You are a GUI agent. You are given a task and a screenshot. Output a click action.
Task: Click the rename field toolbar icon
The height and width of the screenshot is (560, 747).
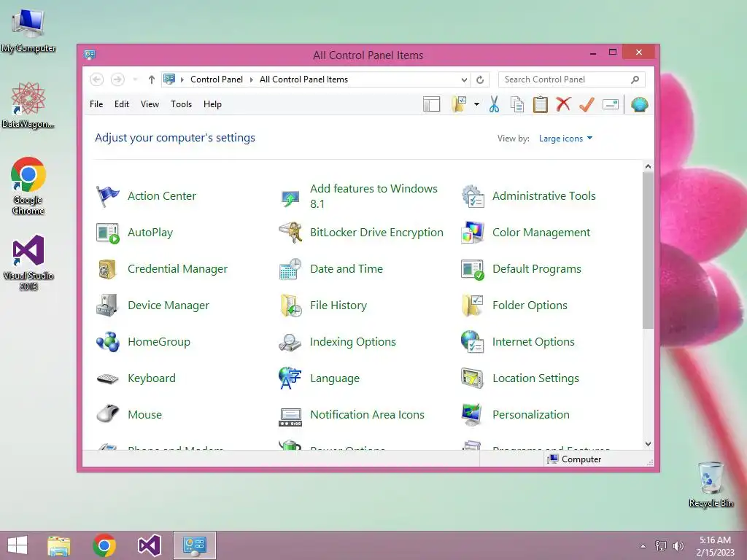coord(611,104)
